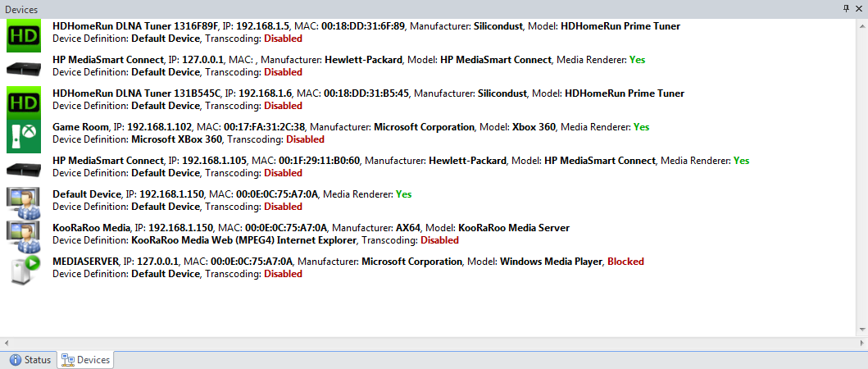Image resolution: width=868 pixels, height=369 pixels.
Task: Open the Devices tab
Action: click(85, 360)
